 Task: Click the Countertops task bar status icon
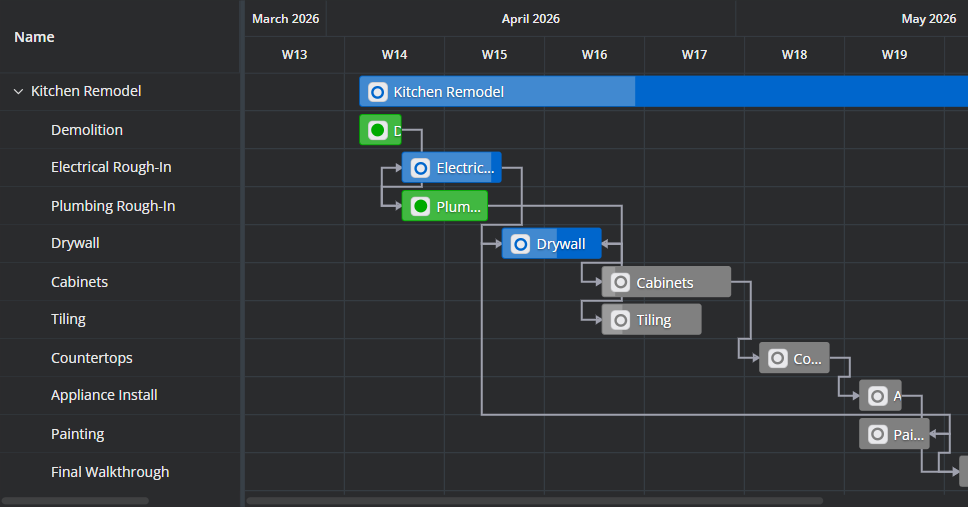(778, 358)
